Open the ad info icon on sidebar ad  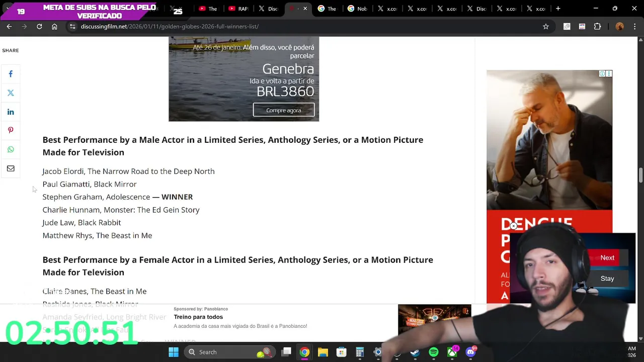coord(602,73)
